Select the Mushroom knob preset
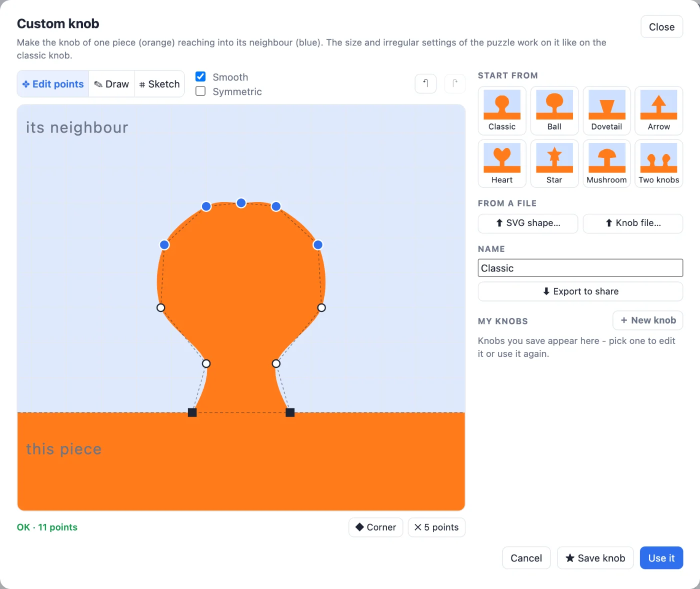Viewport: 700px width, 589px height. coord(606,163)
